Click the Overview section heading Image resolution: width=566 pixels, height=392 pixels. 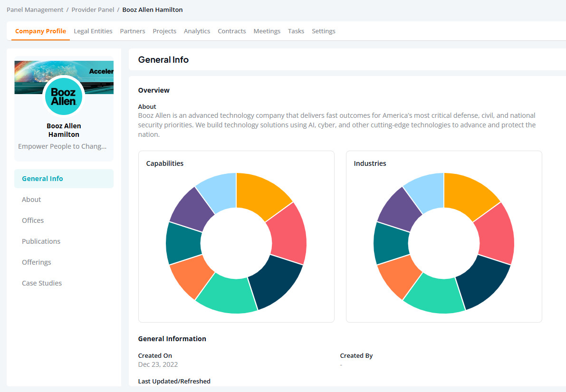point(154,90)
